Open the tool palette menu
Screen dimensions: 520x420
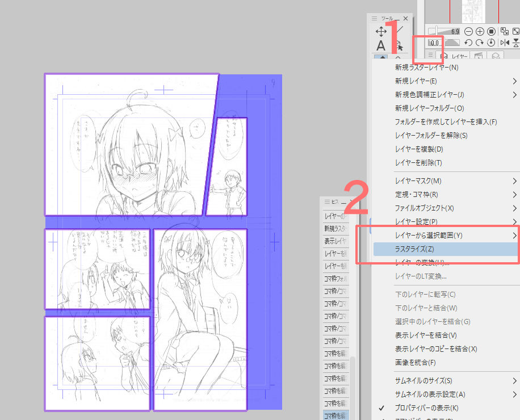tap(375, 18)
